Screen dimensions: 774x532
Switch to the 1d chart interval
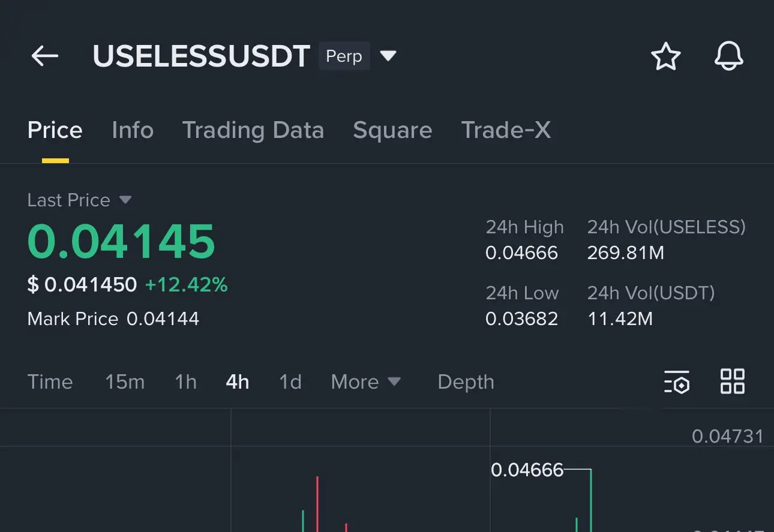coord(290,381)
